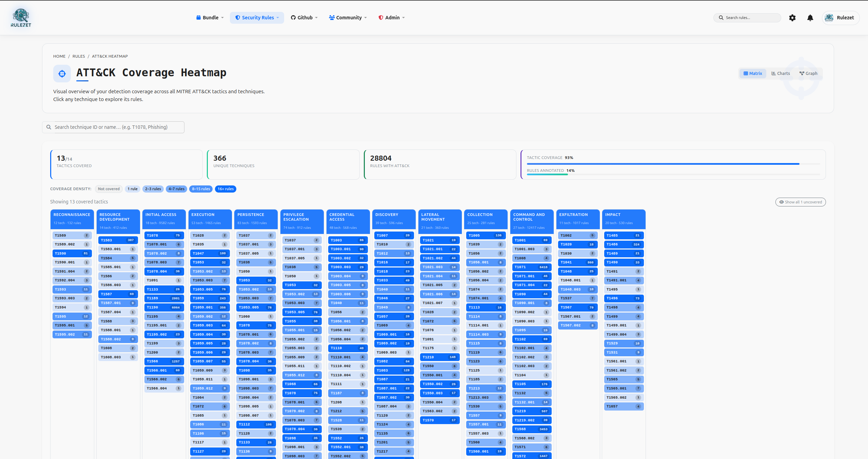Click the Rulezet user avatar
This screenshot has height=459, width=868.
click(829, 18)
